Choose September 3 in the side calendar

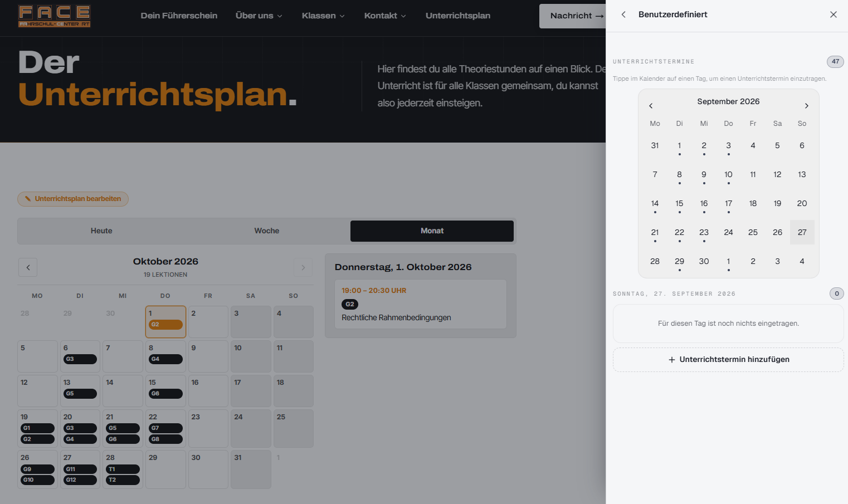point(728,146)
